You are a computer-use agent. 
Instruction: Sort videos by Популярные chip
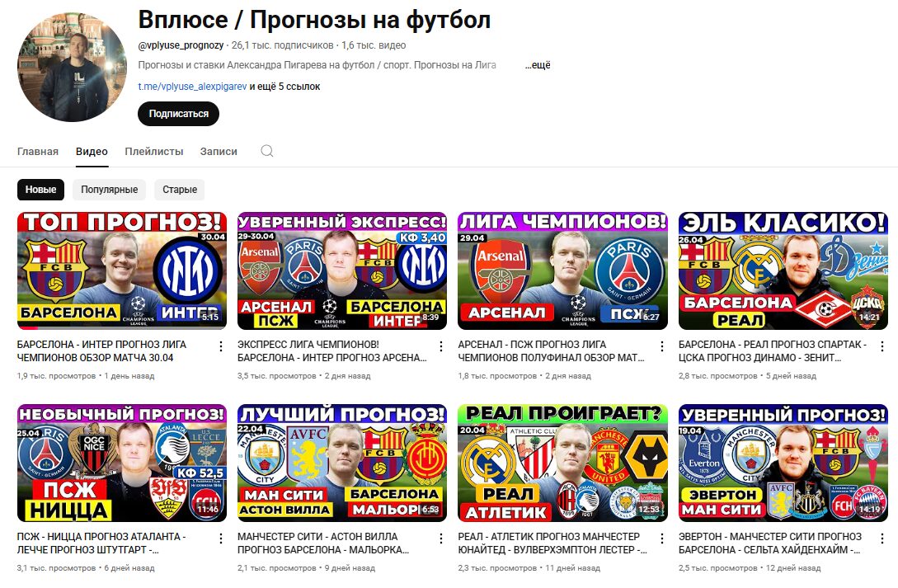pos(110,190)
